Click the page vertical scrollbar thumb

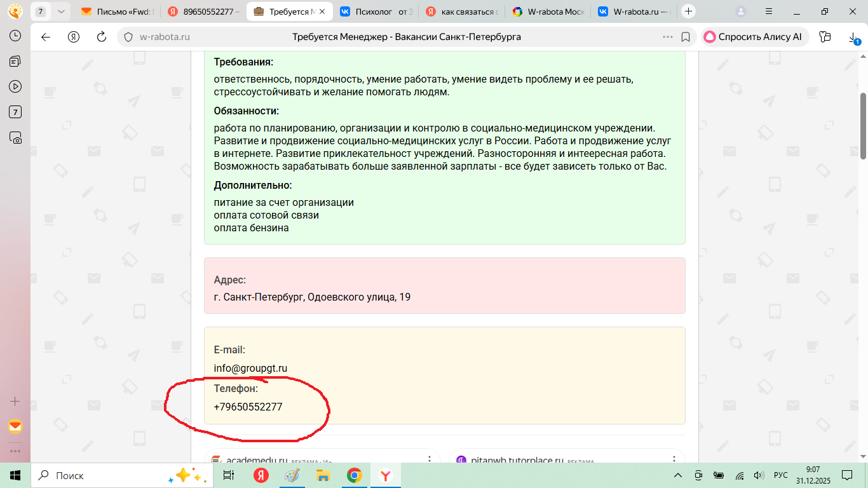coord(863,125)
